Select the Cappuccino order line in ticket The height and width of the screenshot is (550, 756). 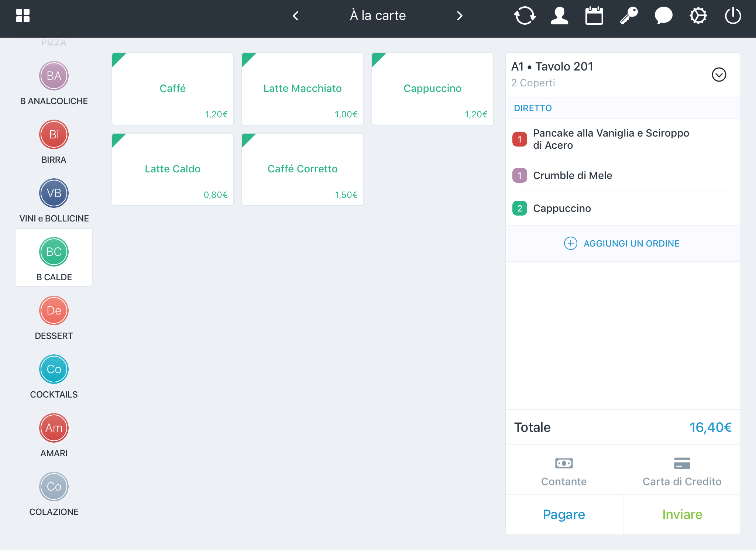[x=623, y=208]
